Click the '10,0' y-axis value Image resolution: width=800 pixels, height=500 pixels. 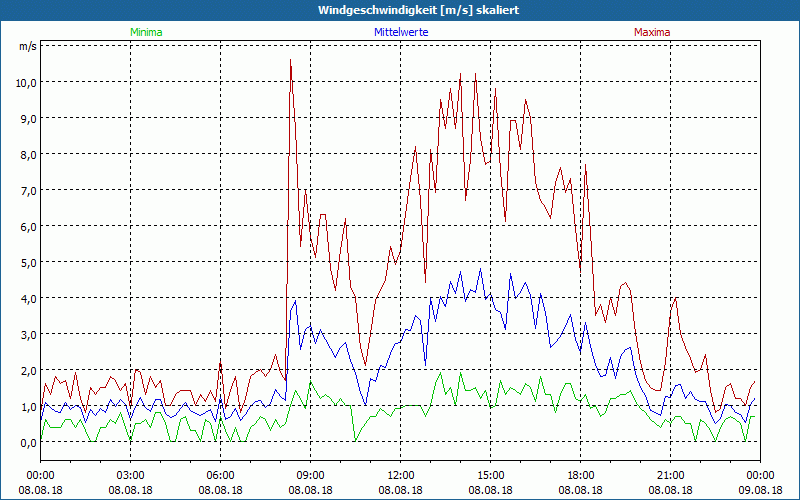point(27,82)
